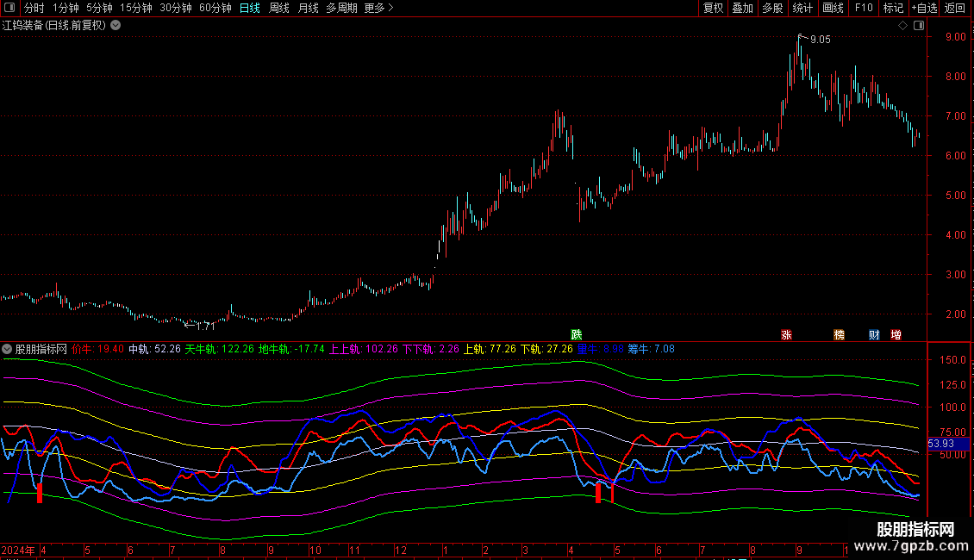Viewport: 974px width, 560px height.
Task: Click the red 增 event marker
Action: (x=896, y=334)
